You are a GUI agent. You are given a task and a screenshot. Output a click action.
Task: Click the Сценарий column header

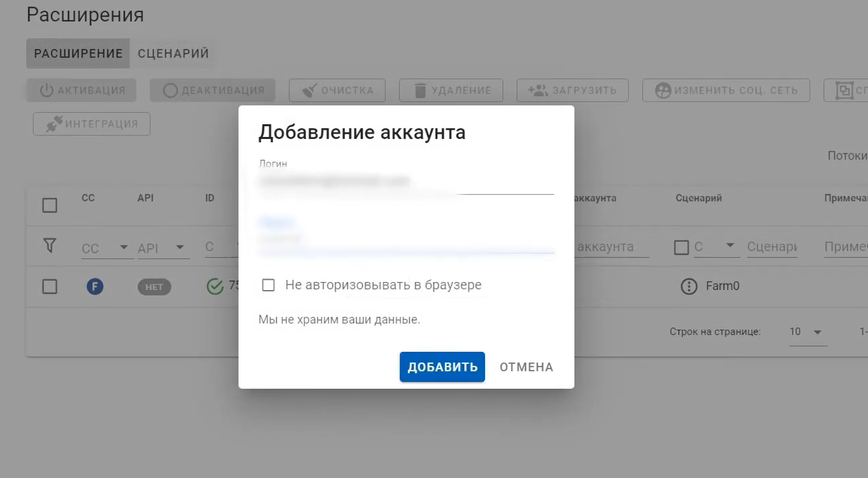click(699, 198)
